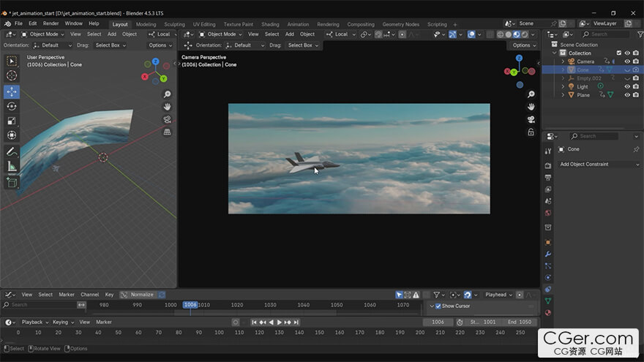Select the Rotate tool in left toolbar
This screenshot has height=362, width=644.
pos(12,106)
